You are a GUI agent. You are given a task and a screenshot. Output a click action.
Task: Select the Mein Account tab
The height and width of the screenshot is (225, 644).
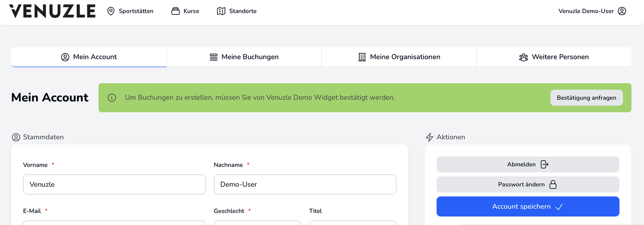(89, 57)
